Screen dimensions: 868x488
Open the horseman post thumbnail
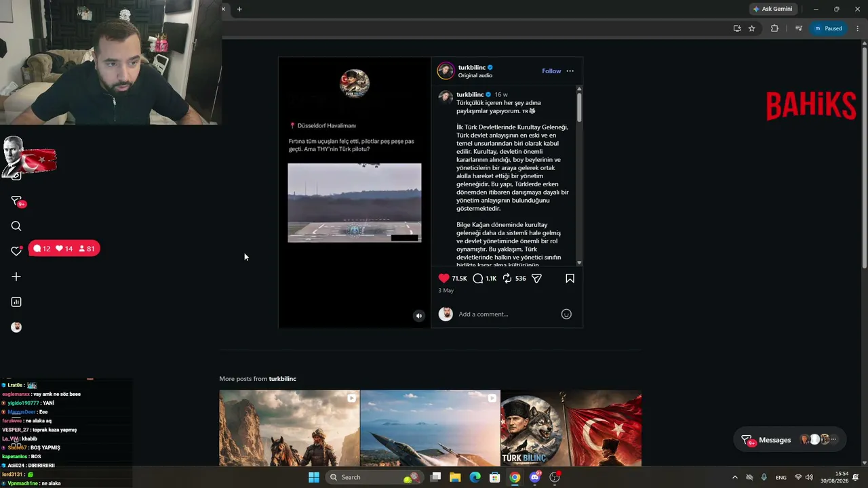click(290, 428)
